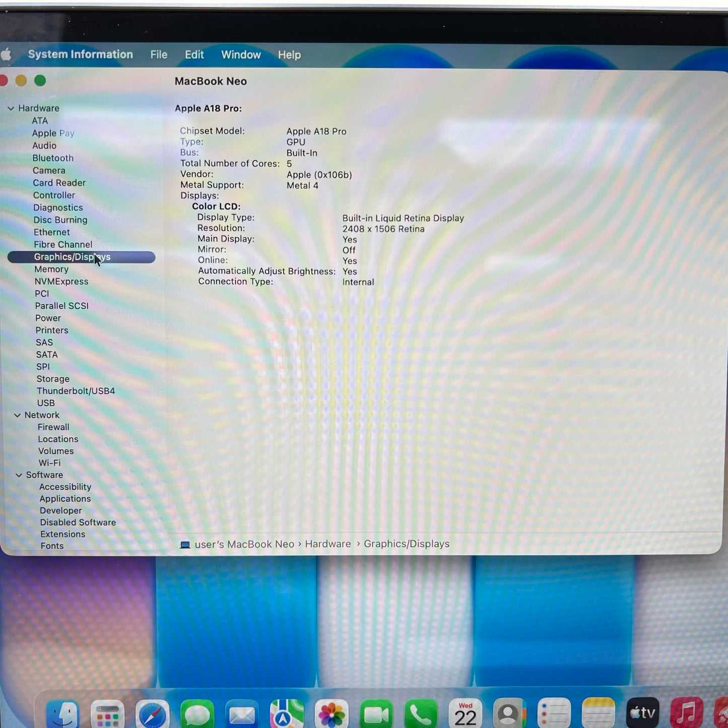Open the Apple menu
The height and width of the screenshot is (728, 728).
pyautogui.click(x=6, y=54)
